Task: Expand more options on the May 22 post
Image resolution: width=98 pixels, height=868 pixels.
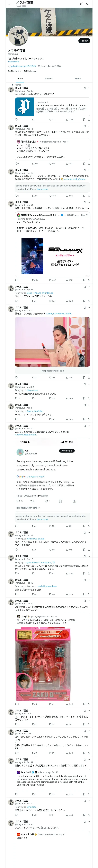Action: [x=89, y=384]
